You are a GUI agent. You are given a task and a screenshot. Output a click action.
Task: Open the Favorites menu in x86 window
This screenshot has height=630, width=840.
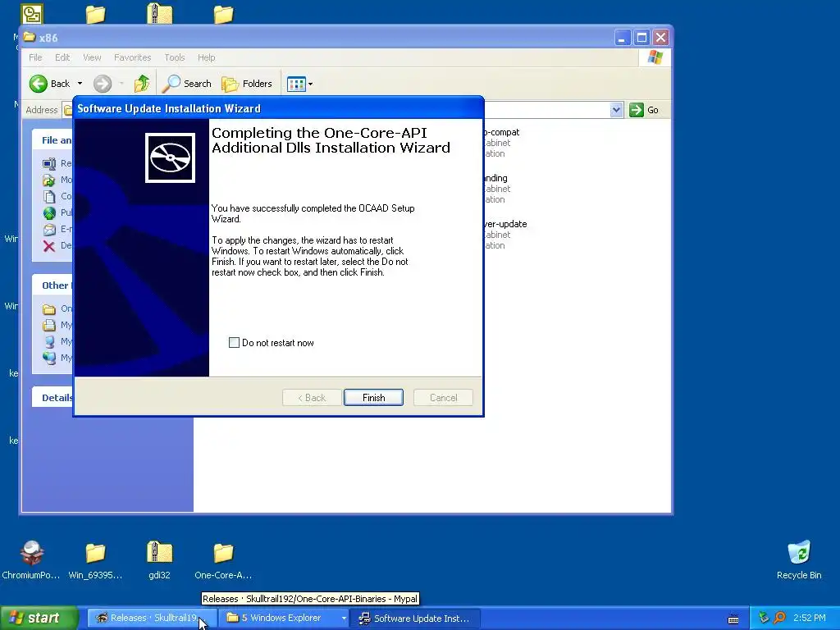[132, 57]
